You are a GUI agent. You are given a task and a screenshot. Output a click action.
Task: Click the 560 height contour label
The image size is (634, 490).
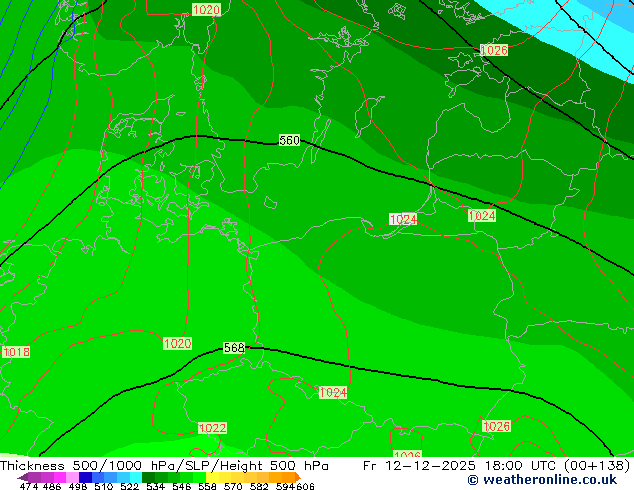click(289, 141)
